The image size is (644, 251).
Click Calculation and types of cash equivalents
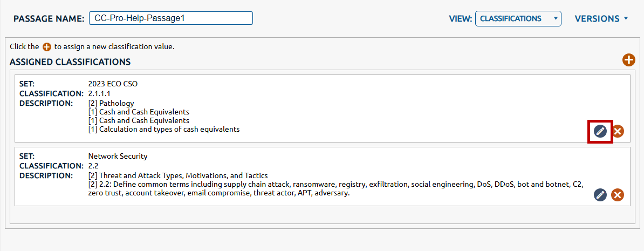pos(164,129)
